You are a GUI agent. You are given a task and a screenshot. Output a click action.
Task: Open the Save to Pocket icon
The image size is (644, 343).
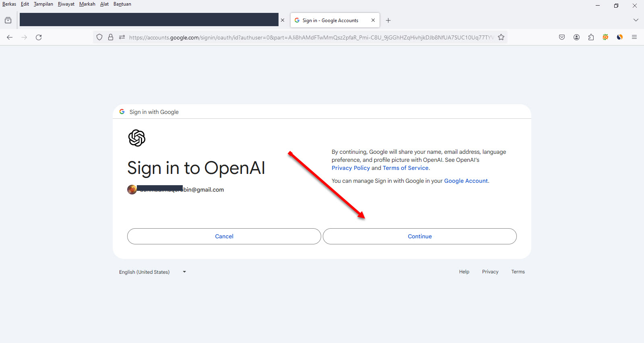pos(562,37)
